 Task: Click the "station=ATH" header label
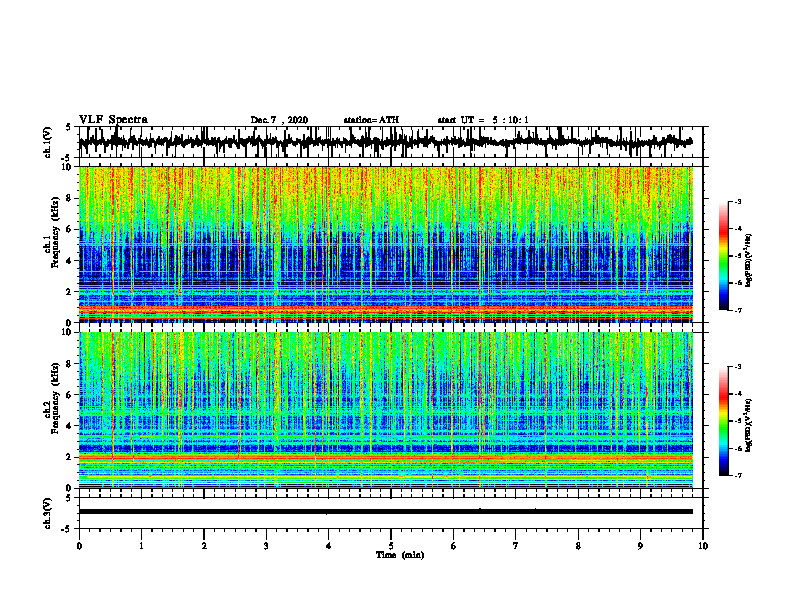371,120
